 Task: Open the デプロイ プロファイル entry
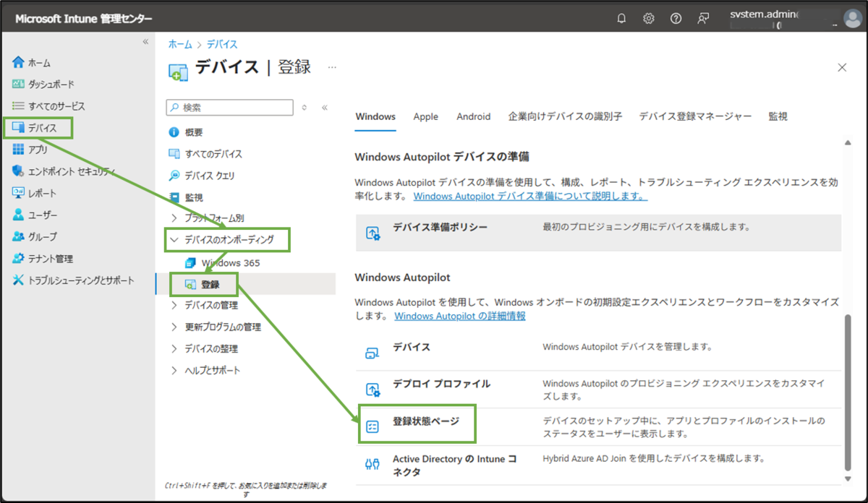[441, 384]
